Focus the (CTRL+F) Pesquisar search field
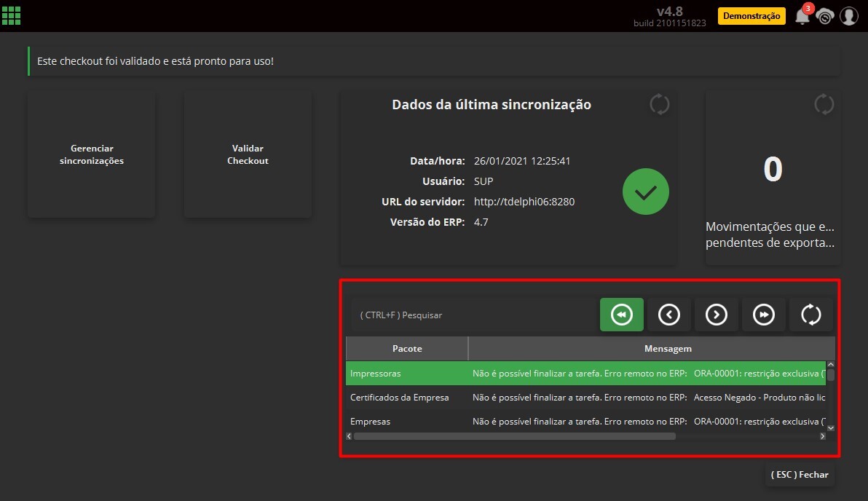 point(473,315)
